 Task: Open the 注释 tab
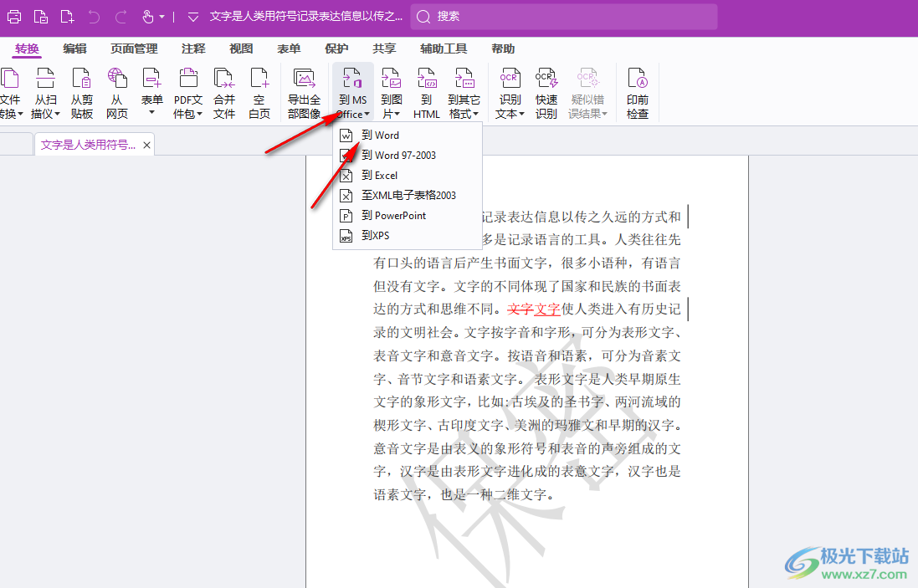tap(193, 49)
